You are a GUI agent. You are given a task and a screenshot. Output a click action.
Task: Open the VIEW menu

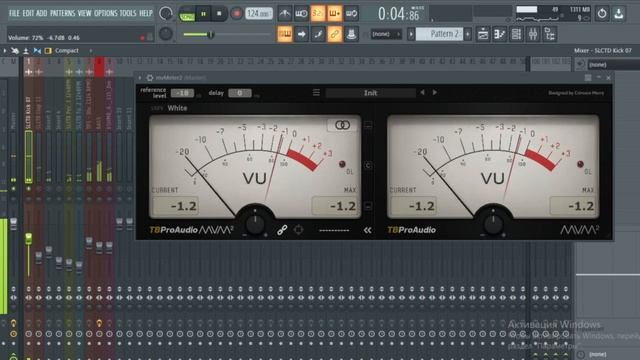(x=84, y=13)
